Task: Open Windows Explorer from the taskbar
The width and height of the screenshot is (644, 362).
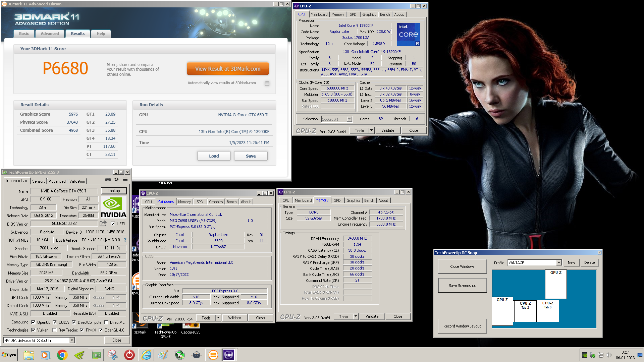Action: click(x=29, y=355)
